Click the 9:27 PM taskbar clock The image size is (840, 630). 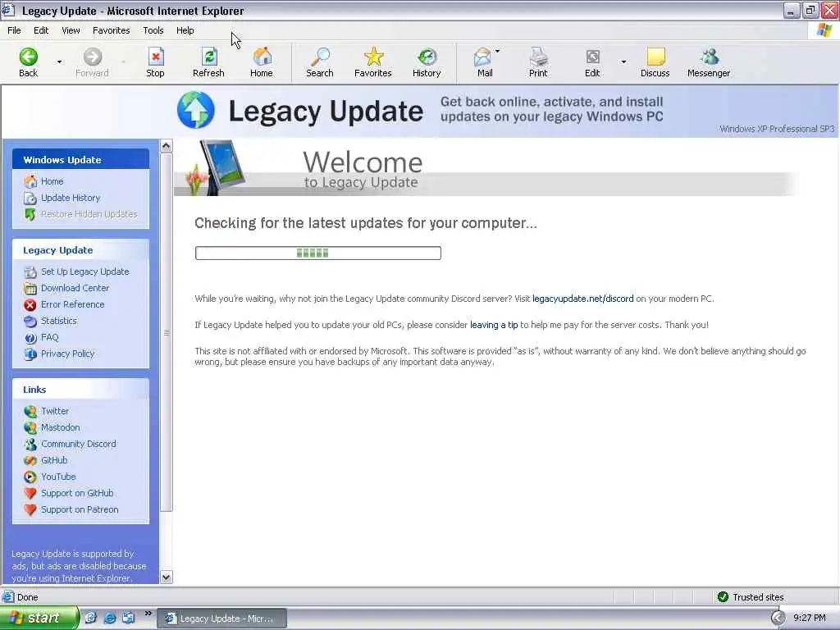coord(810,619)
